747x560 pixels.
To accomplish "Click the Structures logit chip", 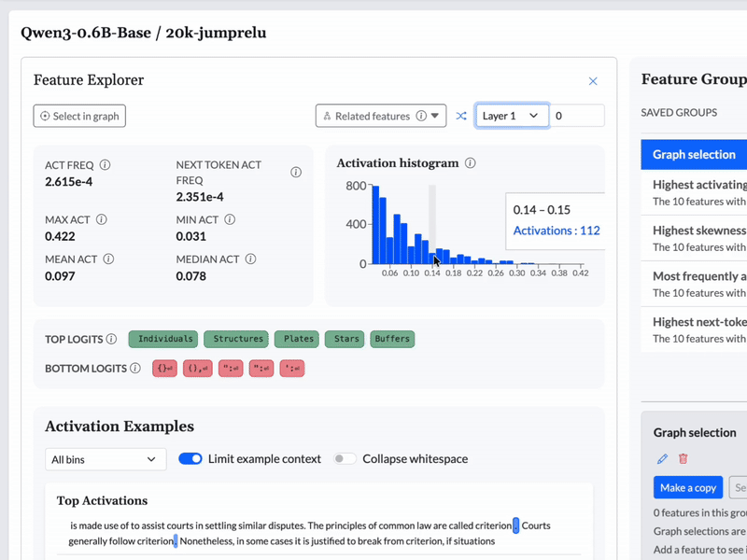I will (x=236, y=339).
